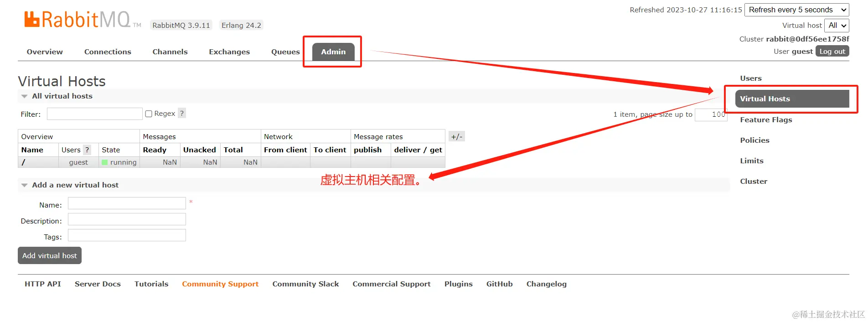
Task: Open the Exchanges tab
Action: point(229,52)
